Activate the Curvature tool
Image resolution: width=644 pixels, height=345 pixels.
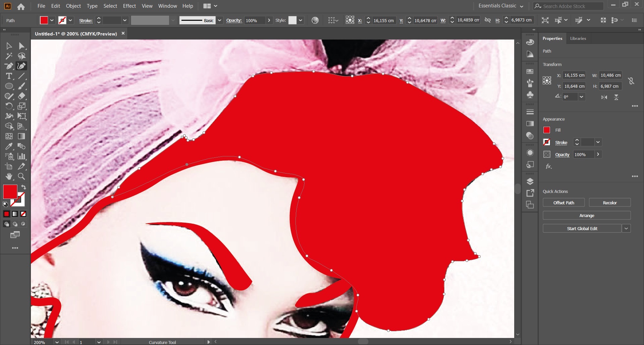coord(22,66)
